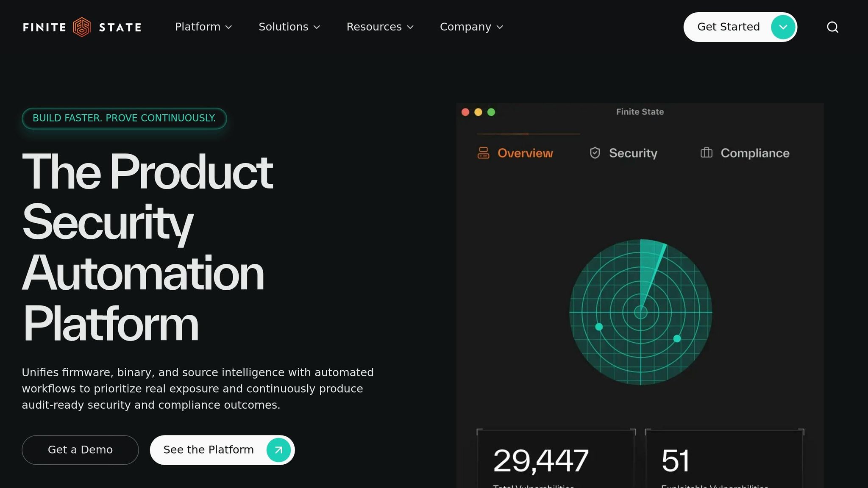This screenshot has height=488, width=868.
Task: Click the radar scan graphic
Action: pyautogui.click(x=640, y=312)
